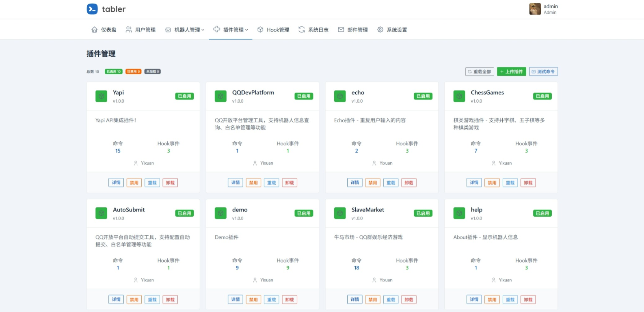Disable the echo plugin with 禁用
The height and width of the screenshot is (312, 644).
(373, 183)
